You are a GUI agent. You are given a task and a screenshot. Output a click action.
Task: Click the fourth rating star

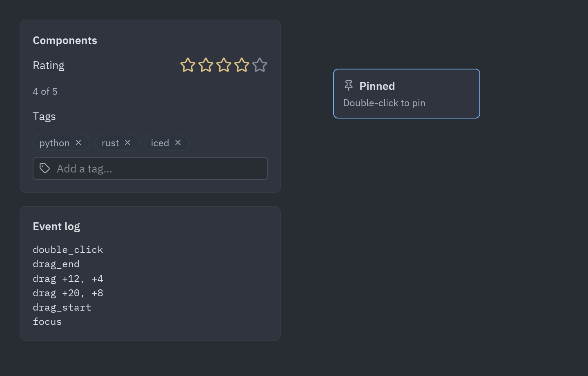(x=242, y=65)
